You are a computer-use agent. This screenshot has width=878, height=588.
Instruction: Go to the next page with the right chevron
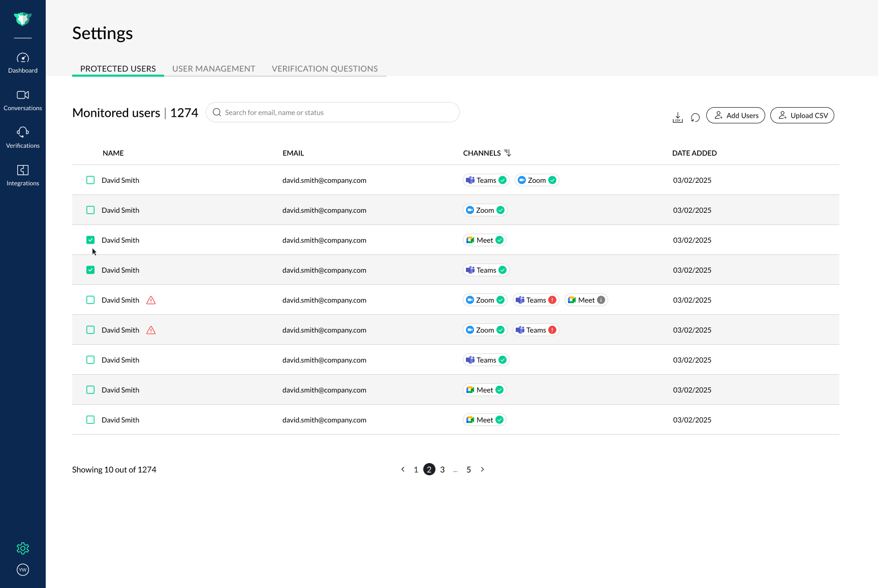tap(482, 470)
